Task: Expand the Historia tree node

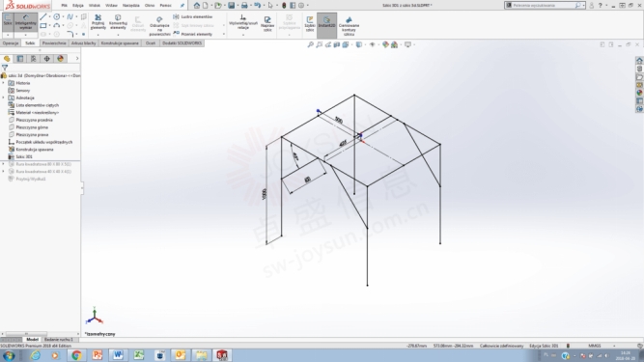Action: click(4, 83)
